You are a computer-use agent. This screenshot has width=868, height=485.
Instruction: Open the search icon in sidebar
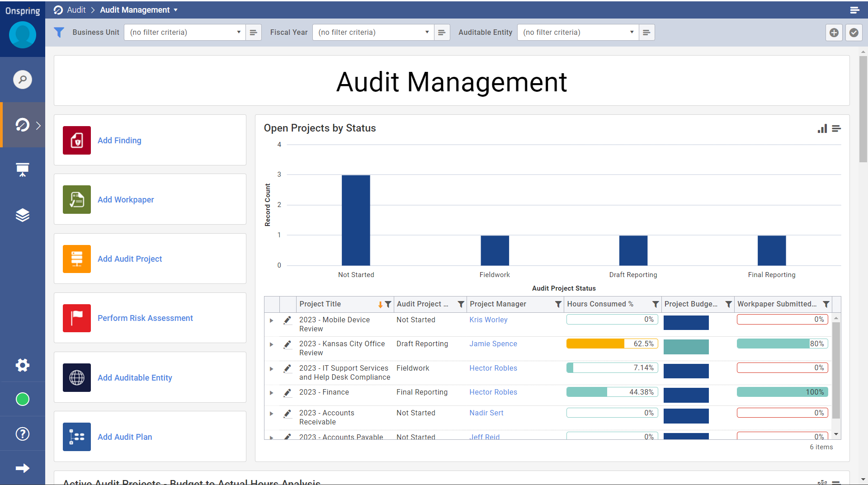(23, 80)
